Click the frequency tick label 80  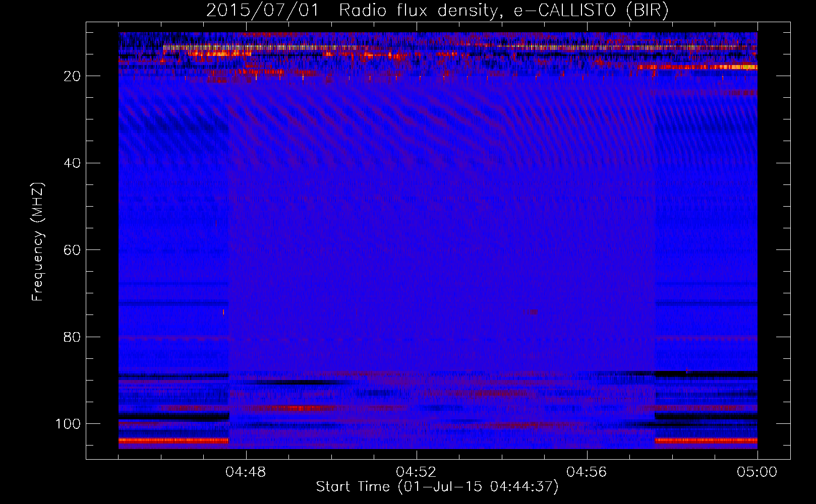click(73, 337)
